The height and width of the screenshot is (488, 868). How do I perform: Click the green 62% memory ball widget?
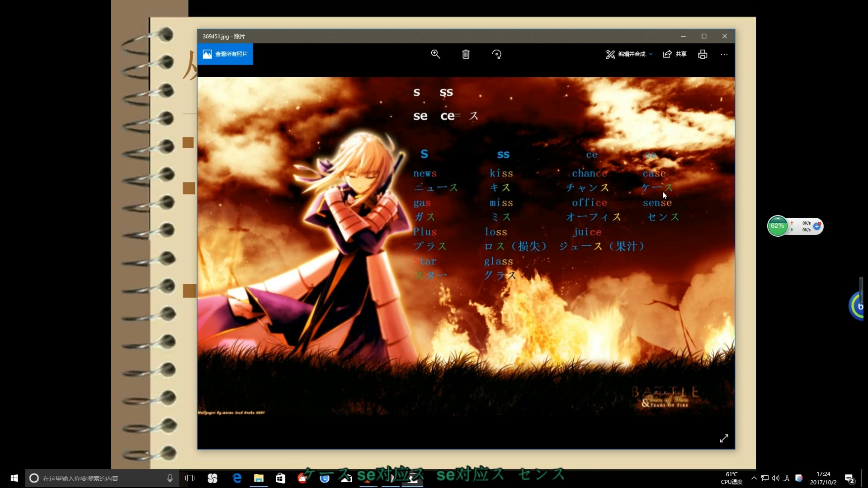778,226
